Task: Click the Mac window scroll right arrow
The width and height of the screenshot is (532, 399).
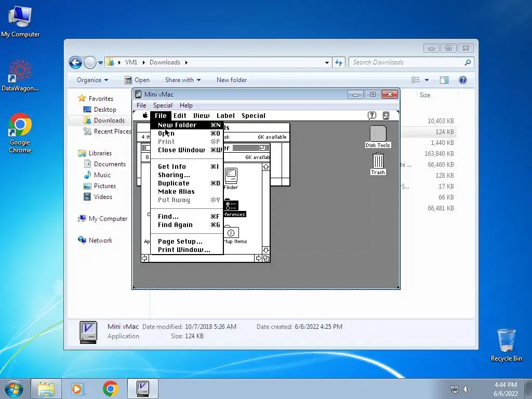Action: [x=258, y=258]
